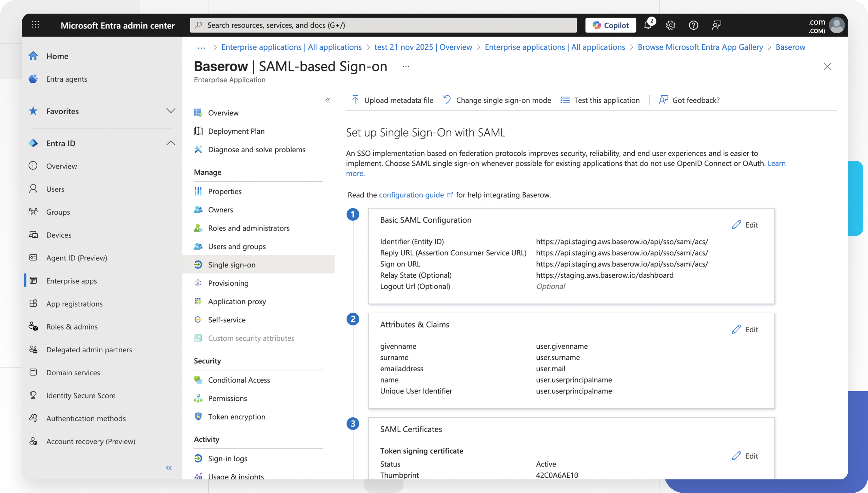The width and height of the screenshot is (868, 493).
Task: Select Users and groups under Manage
Action: pyautogui.click(x=237, y=246)
